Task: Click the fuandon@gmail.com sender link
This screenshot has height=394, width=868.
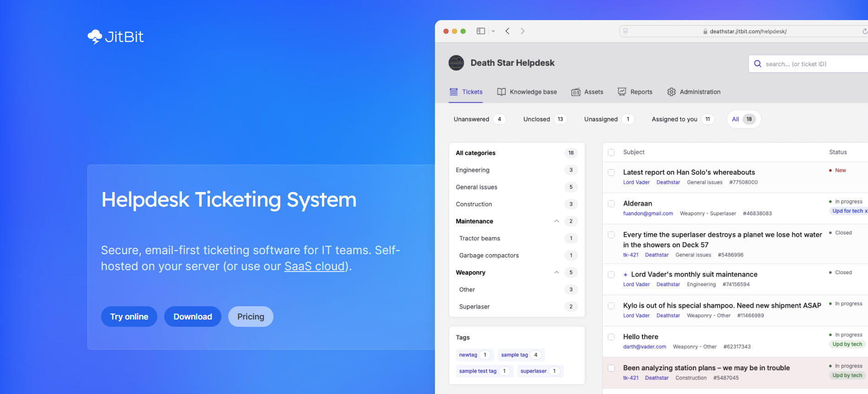Action: (x=648, y=213)
